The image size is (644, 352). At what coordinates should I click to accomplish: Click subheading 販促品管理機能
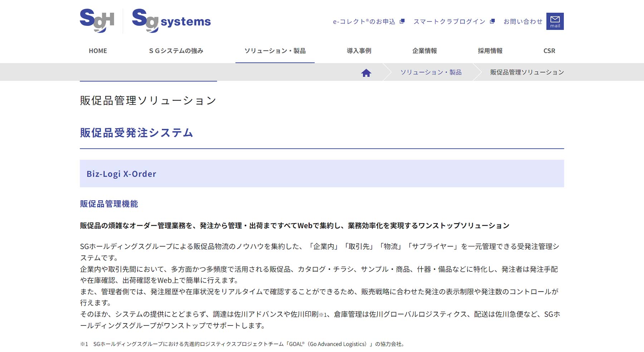(x=109, y=204)
